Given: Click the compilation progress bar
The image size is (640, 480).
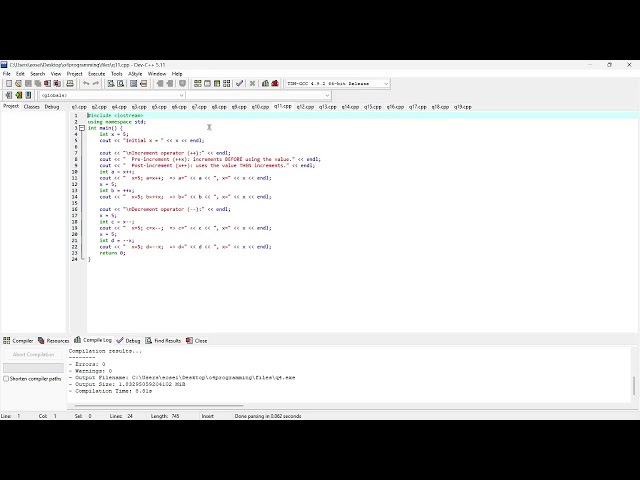Looking at the screenshot, I should coord(33,368).
